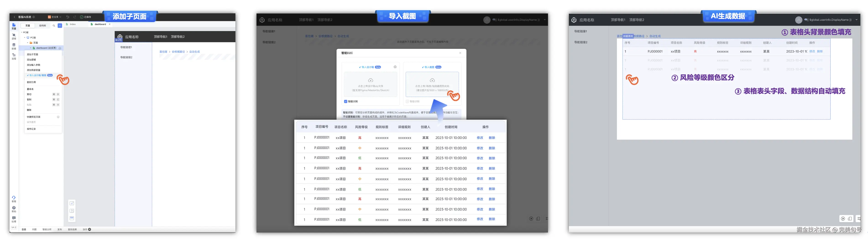Open the 流程 section in left icon sidebar
The image size is (868, 239).
pos(14,56)
